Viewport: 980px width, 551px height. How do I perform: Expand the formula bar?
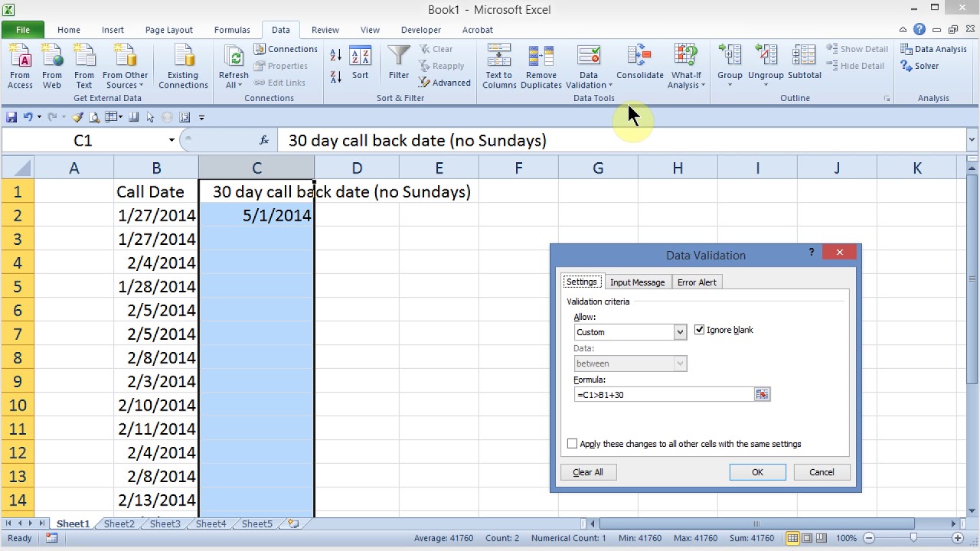click(x=972, y=140)
